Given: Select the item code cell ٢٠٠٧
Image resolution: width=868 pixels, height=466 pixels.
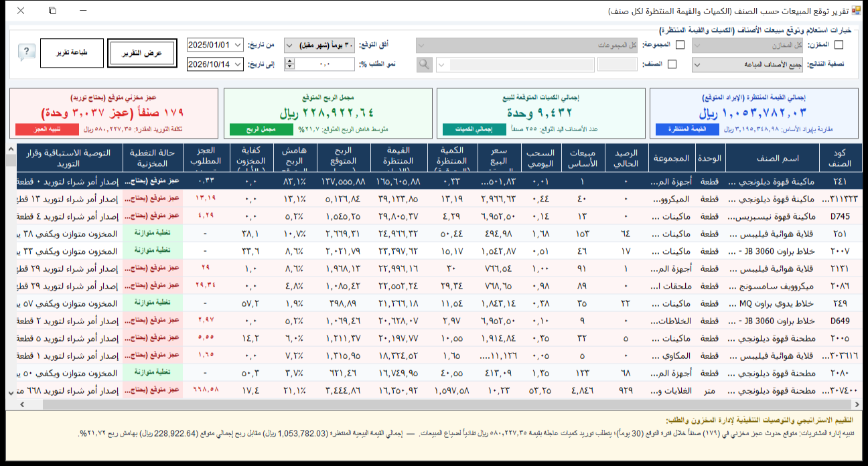Looking at the screenshot, I should click(x=840, y=251).
